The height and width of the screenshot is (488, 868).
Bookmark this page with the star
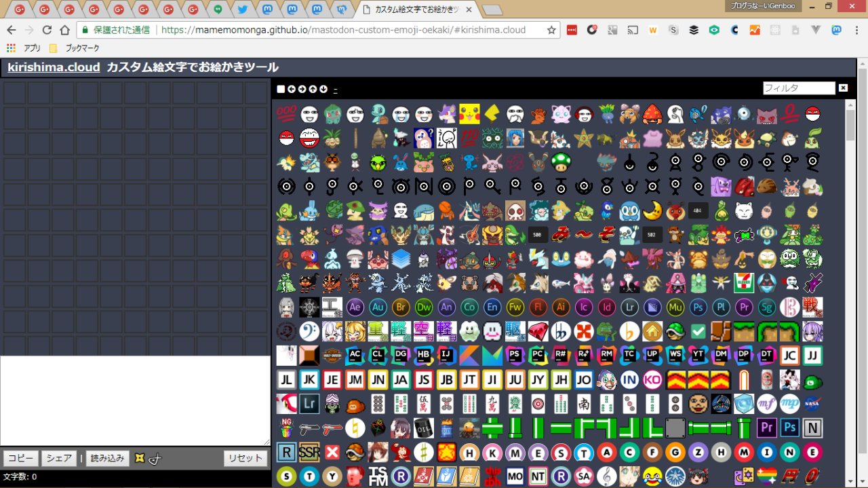point(551,30)
